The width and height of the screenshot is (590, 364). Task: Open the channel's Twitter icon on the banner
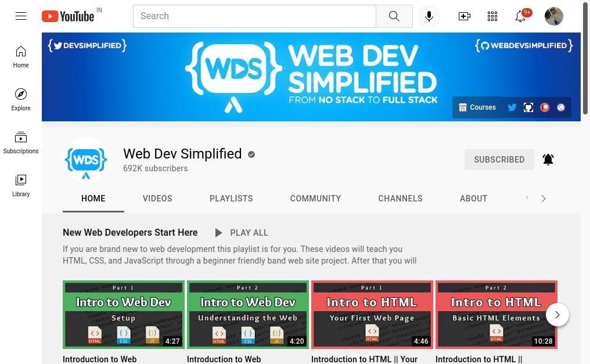click(x=512, y=107)
